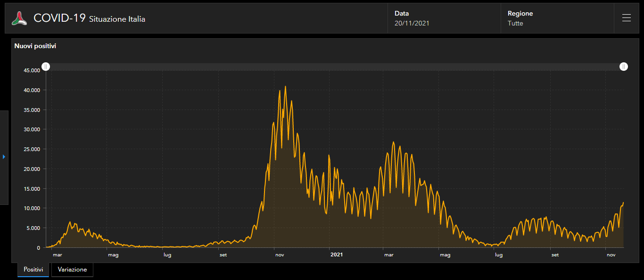Click the 0 label at the axis origin

[x=38, y=248]
